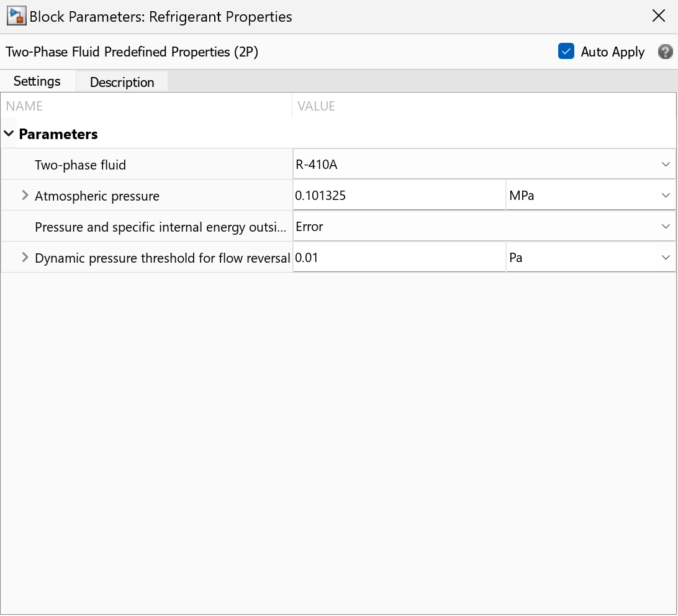Expand the Atmospheric pressure row
This screenshot has height=616, width=678.
25,196
